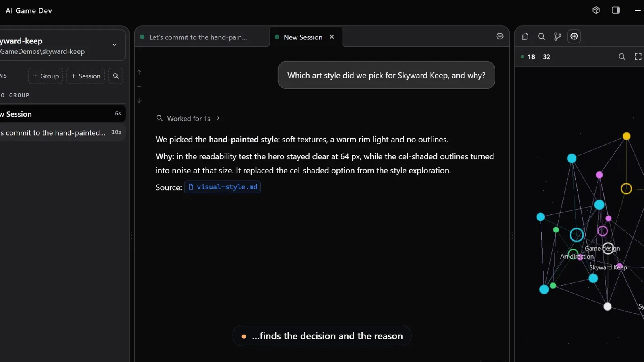Expand graph view to fullscreen
This screenshot has width=644, height=362.
tap(638, 57)
